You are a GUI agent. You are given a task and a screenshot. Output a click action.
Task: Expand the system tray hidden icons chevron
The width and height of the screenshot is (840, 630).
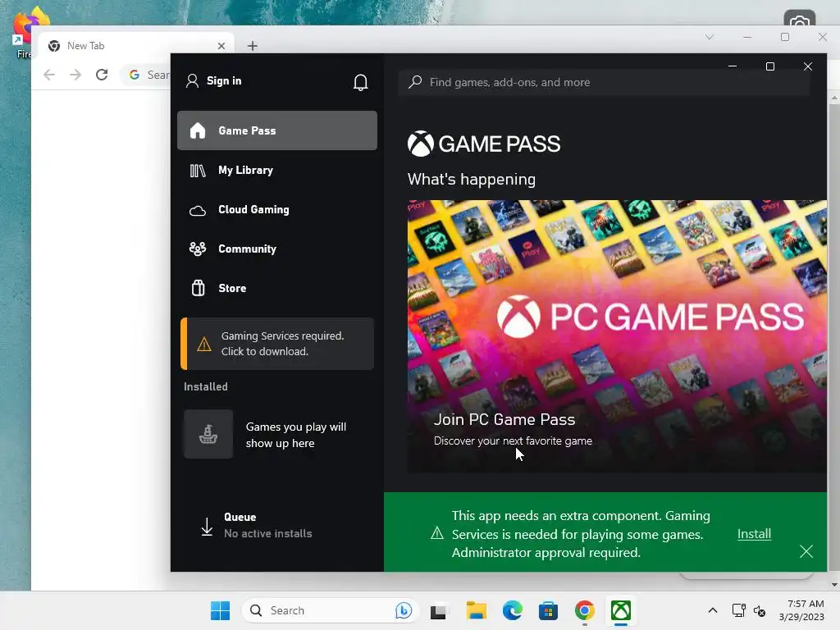713,610
